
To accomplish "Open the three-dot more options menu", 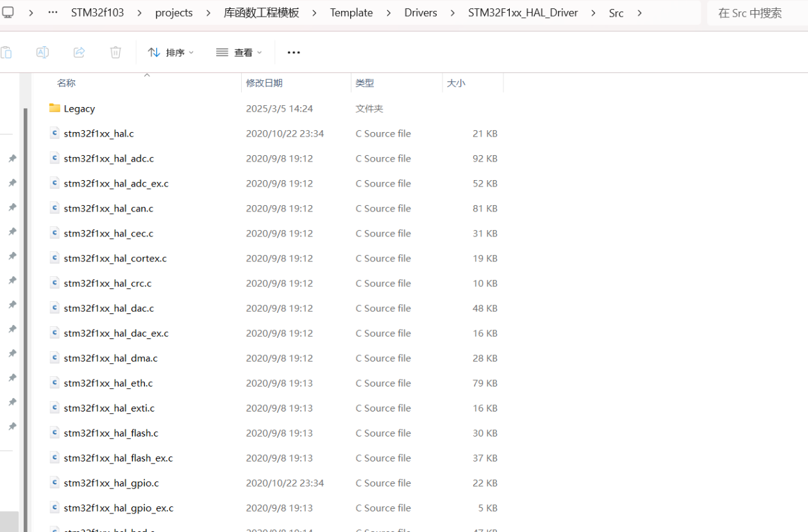I will [294, 53].
